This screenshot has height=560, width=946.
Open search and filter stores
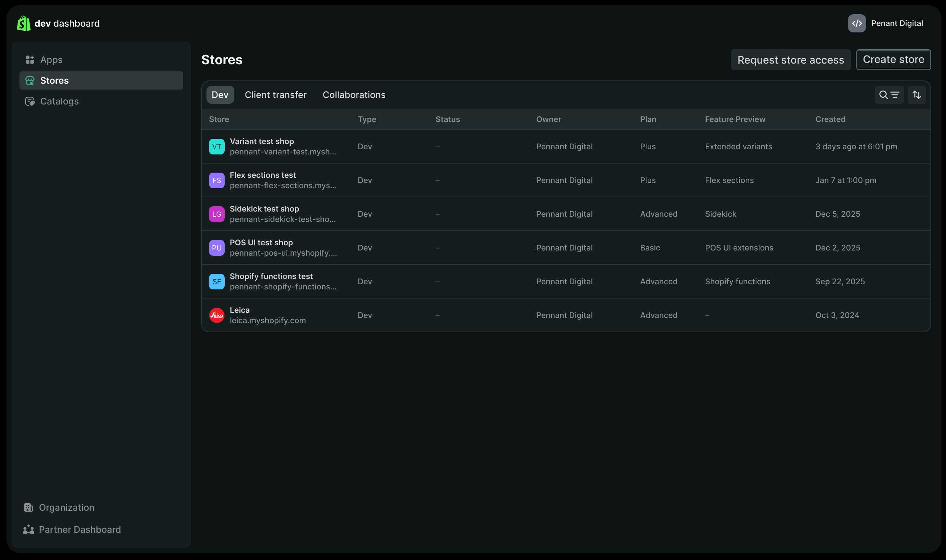click(889, 95)
